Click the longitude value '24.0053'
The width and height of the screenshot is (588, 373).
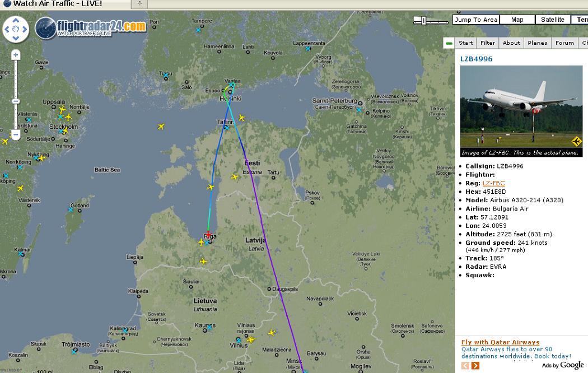click(x=493, y=226)
